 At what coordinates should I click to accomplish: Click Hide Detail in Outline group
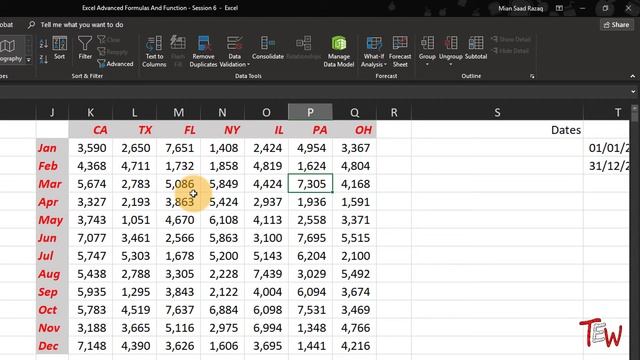point(510,51)
